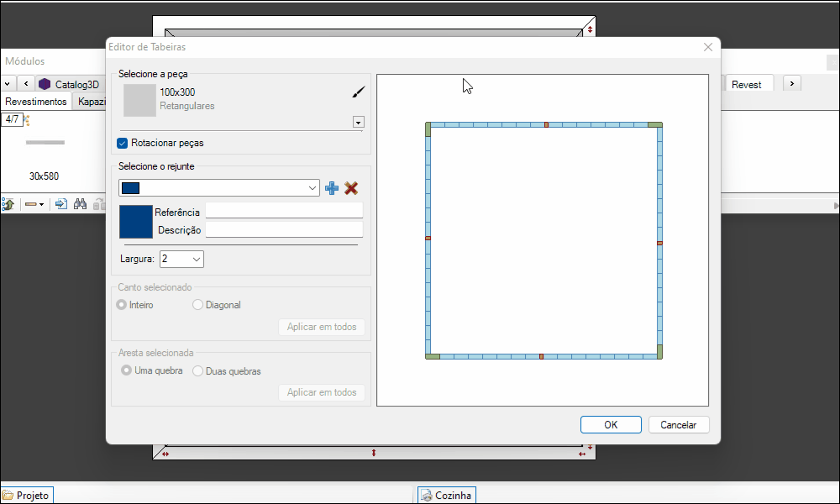The width and height of the screenshot is (840, 504).
Task: Expand the piece selection dropdown arrow
Action: pos(359,122)
